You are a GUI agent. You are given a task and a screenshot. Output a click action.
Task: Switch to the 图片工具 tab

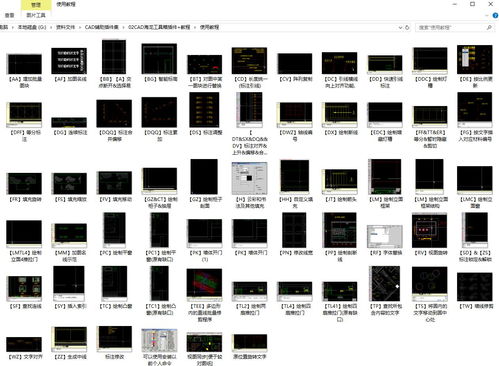click(x=36, y=15)
